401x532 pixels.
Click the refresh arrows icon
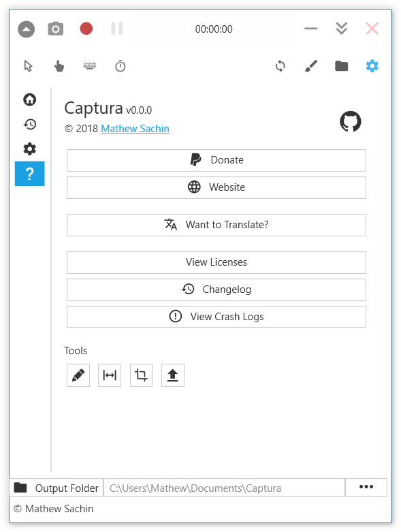click(x=280, y=66)
